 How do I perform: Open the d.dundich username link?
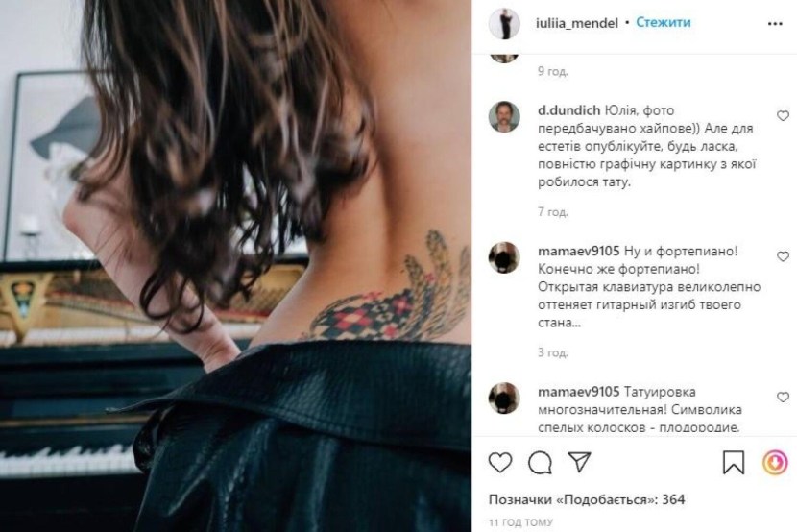(568, 110)
